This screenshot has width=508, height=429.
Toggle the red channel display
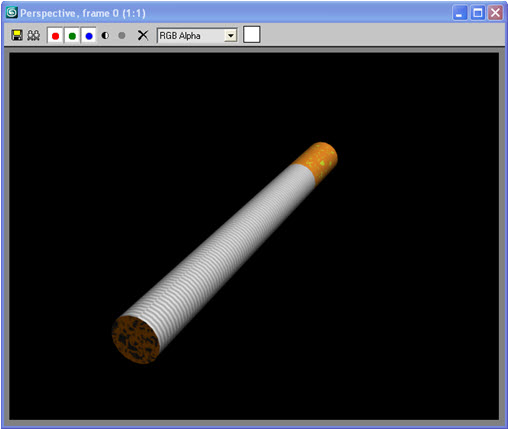pyautogui.click(x=55, y=35)
